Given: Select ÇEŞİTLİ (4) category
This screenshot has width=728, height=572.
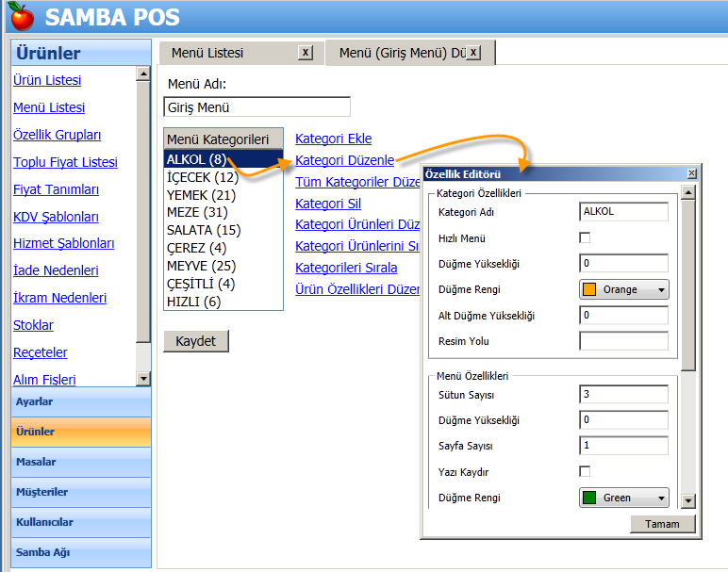Looking at the screenshot, I should [x=223, y=284].
